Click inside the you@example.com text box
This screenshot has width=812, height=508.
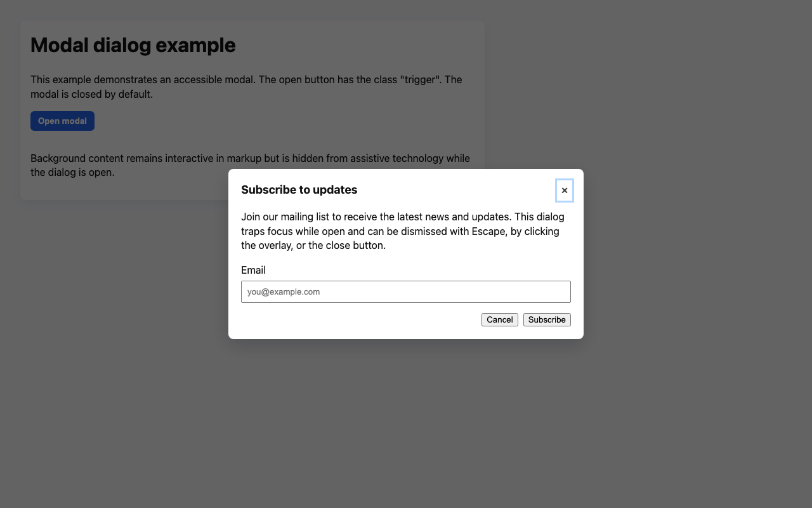[x=405, y=291]
